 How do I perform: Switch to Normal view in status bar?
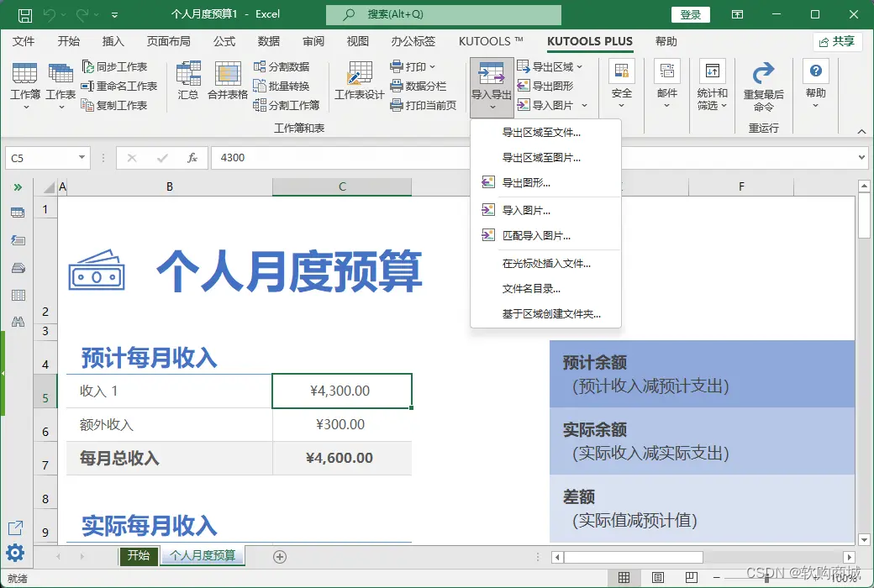[624, 577]
